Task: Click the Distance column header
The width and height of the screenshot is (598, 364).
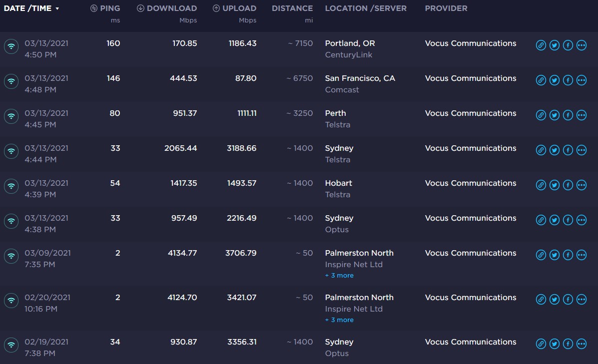Action: (292, 8)
